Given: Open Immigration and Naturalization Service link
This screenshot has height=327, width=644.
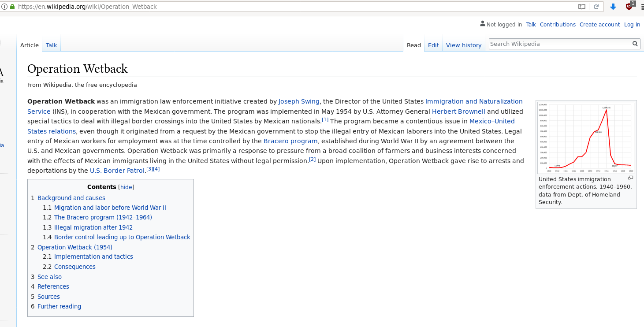Looking at the screenshot, I should coord(474,101).
